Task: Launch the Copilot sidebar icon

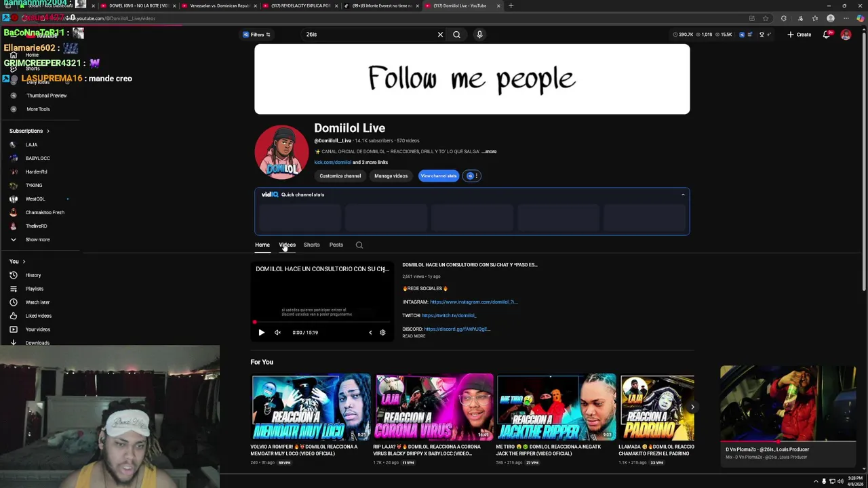Action: [x=861, y=18]
